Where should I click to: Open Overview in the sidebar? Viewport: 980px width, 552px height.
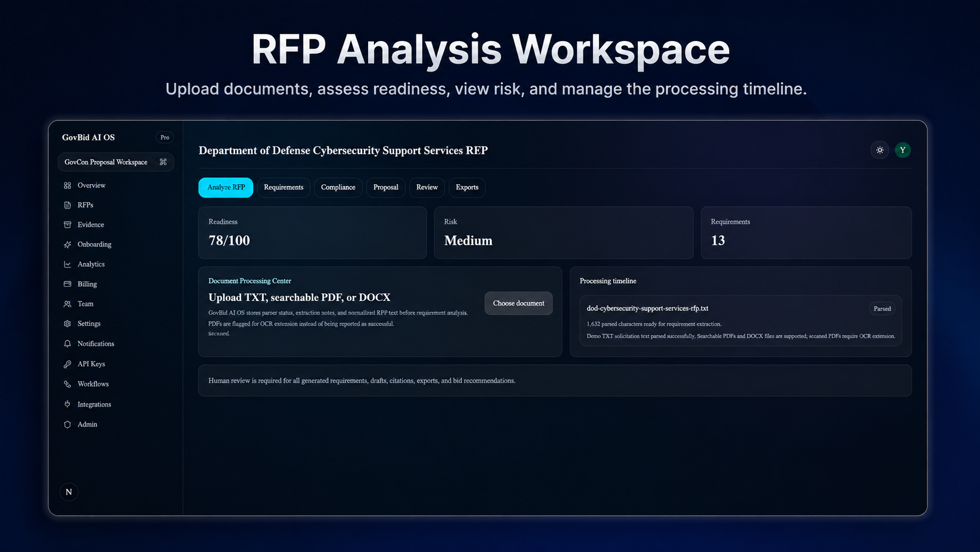pos(91,185)
